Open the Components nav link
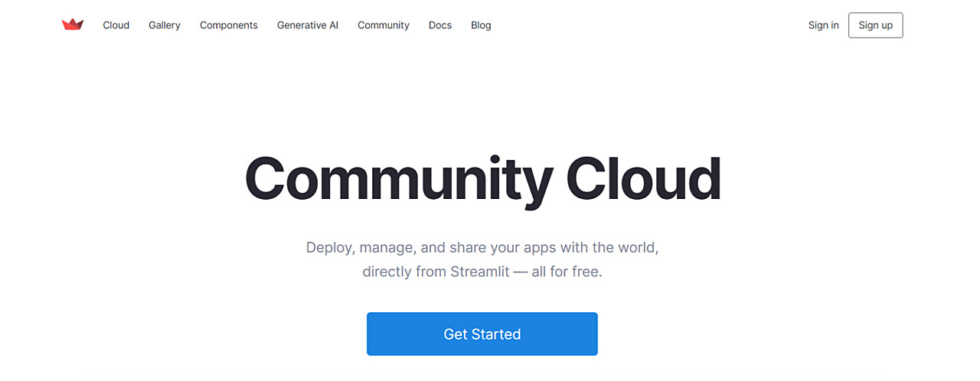 (x=229, y=25)
